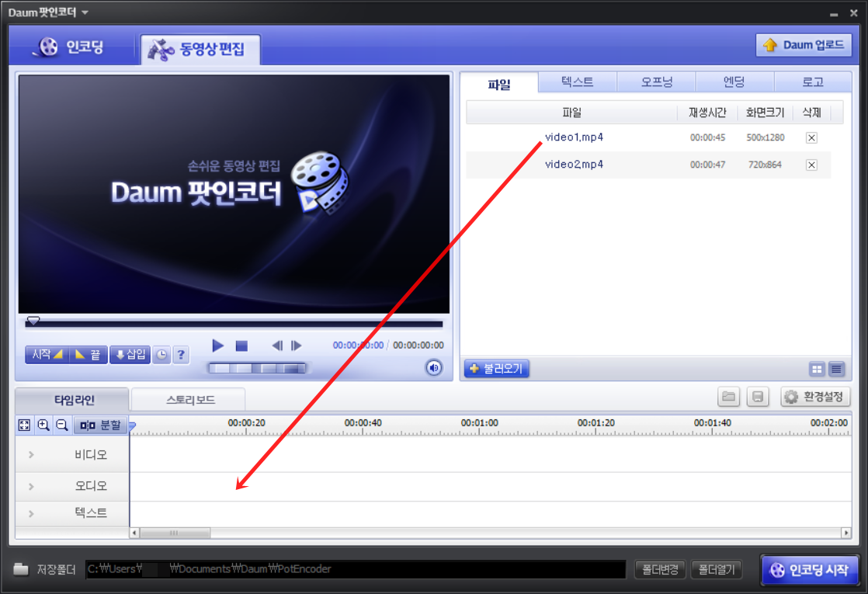Screen dimensions: 868x594
Task: Switch to the 인코딩 tab
Action: (x=71, y=47)
